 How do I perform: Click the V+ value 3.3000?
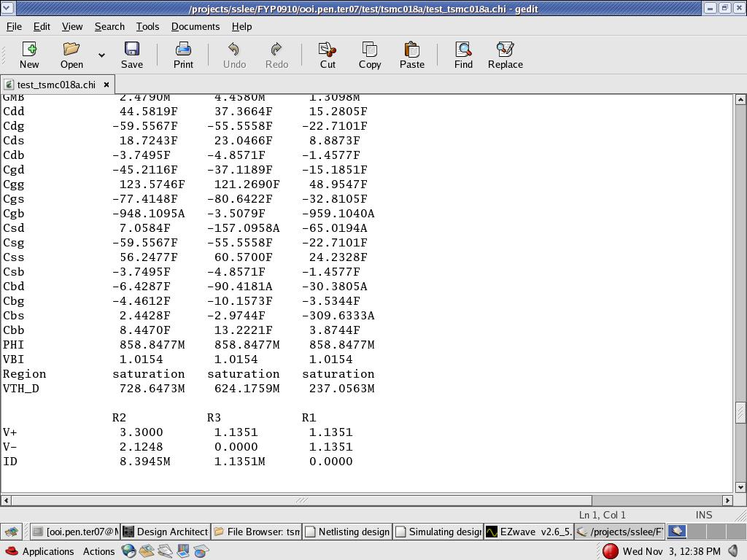[141, 432]
